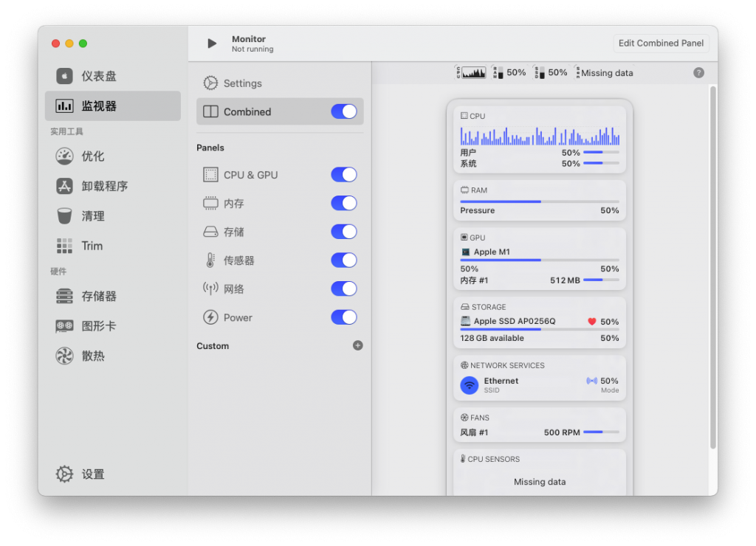Click the 传感器 thermometer icon
This screenshot has width=756, height=546.
click(210, 260)
